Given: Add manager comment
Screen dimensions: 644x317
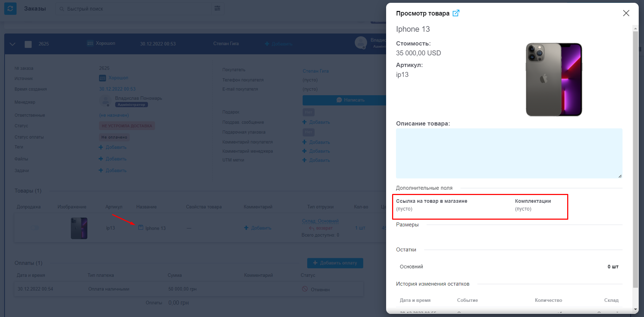Looking at the screenshot, I should click(316, 151).
